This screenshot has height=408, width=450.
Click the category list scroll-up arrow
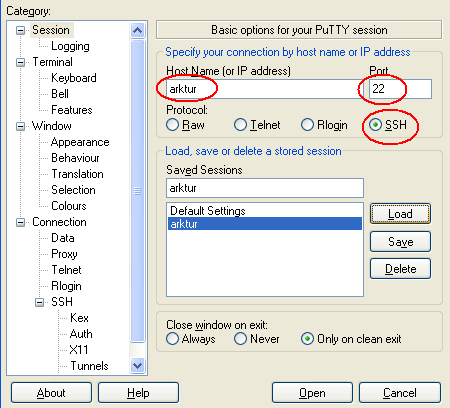coord(137,31)
